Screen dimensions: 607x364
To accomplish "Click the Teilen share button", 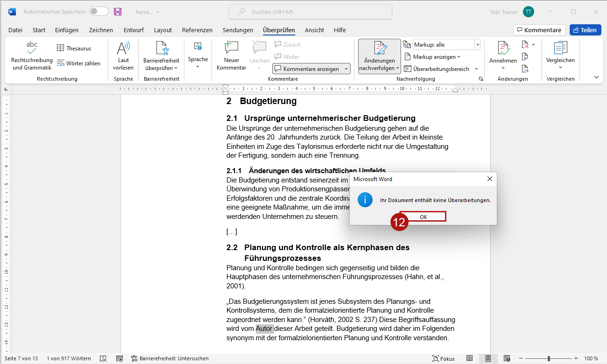I will tap(585, 30).
